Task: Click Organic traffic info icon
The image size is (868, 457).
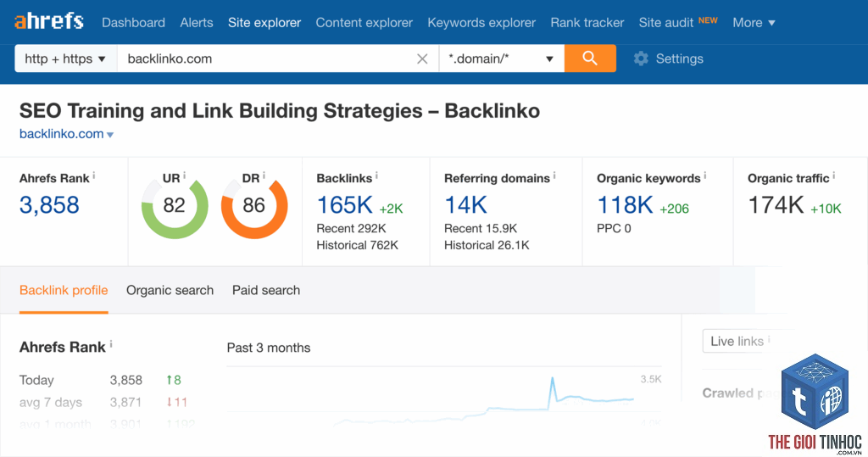Action: (x=834, y=176)
